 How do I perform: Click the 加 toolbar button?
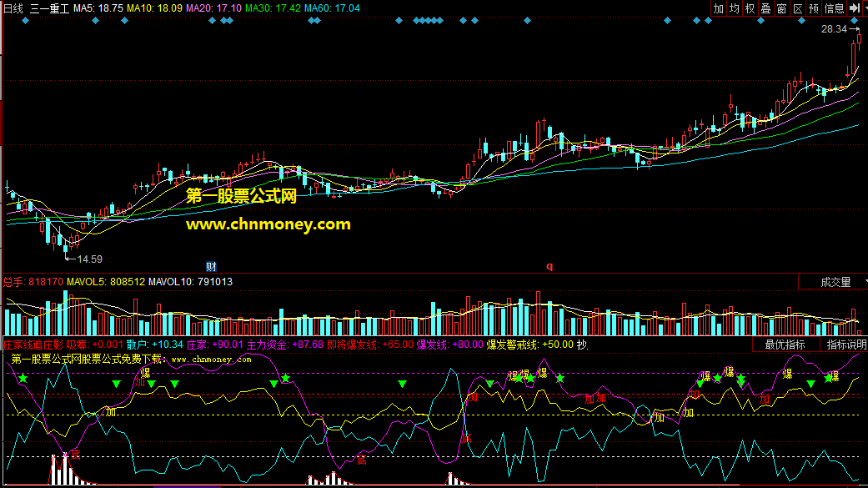[718, 8]
